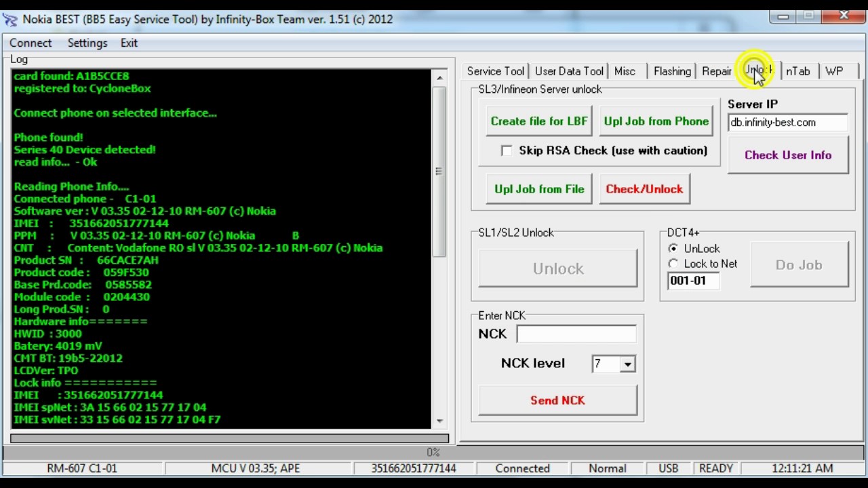Select the Unlock tab
The width and height of the screenshot is (868, 488).
tap(759, 70)
